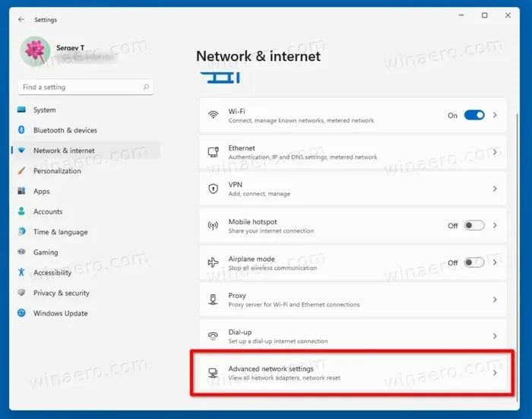The image size is (532, 419).
Task: Click the Gaming controller icon
Action: tap(21, 252)
